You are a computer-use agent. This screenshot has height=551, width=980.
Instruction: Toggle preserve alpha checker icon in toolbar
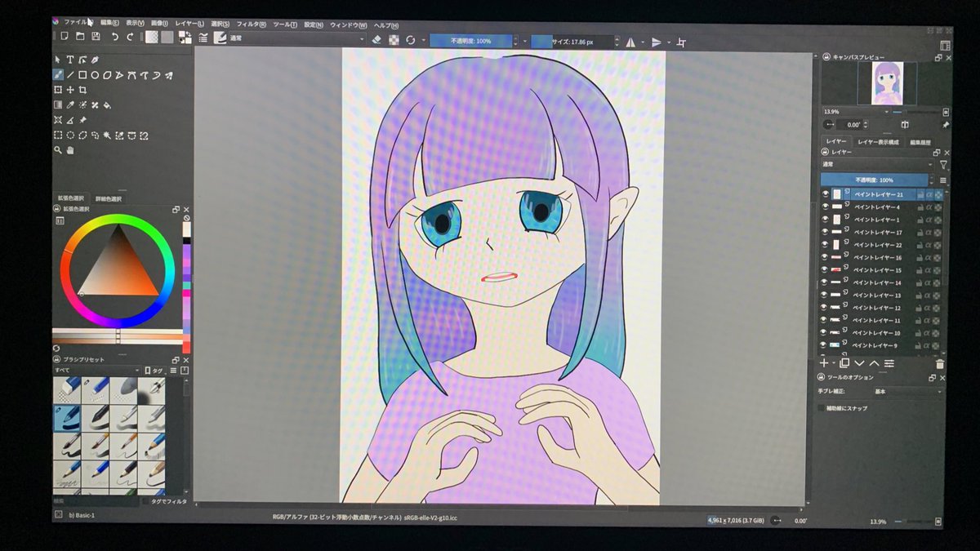click(x=394, y=40)
